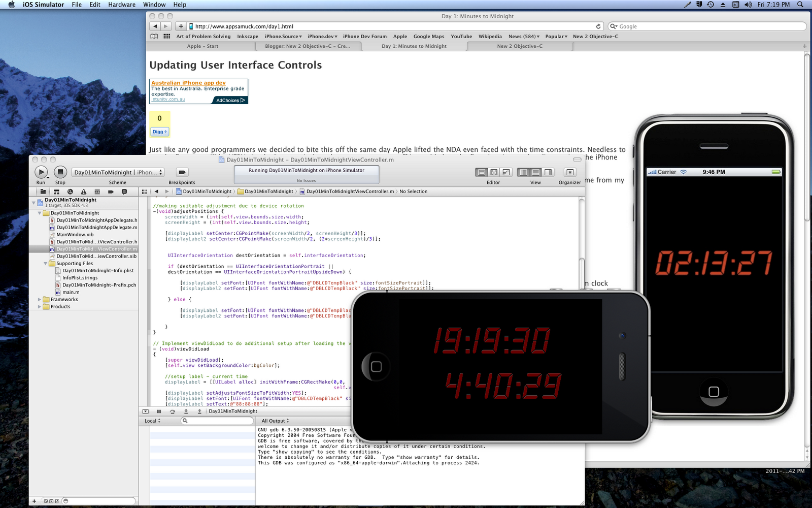
Task: Show the Breakpoint navigator
Action: [x=111, y=192]
